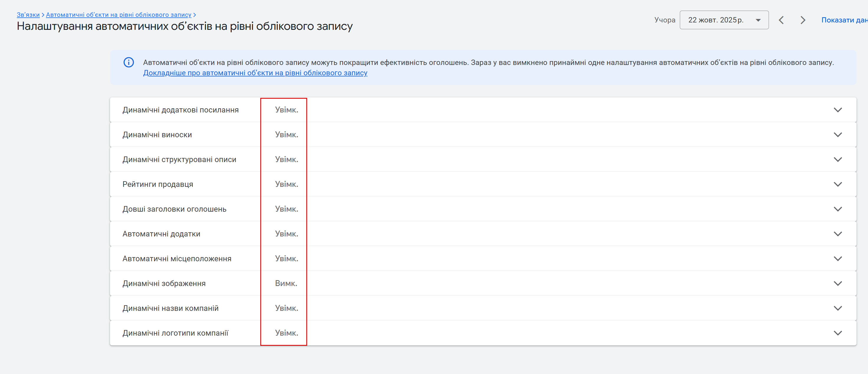Expand Динамічні структуровані описи chevron

[837, 159]
